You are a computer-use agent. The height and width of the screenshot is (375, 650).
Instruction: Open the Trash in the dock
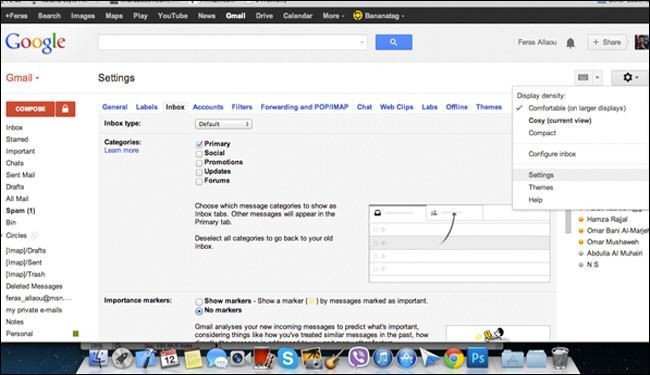(560, 358)
